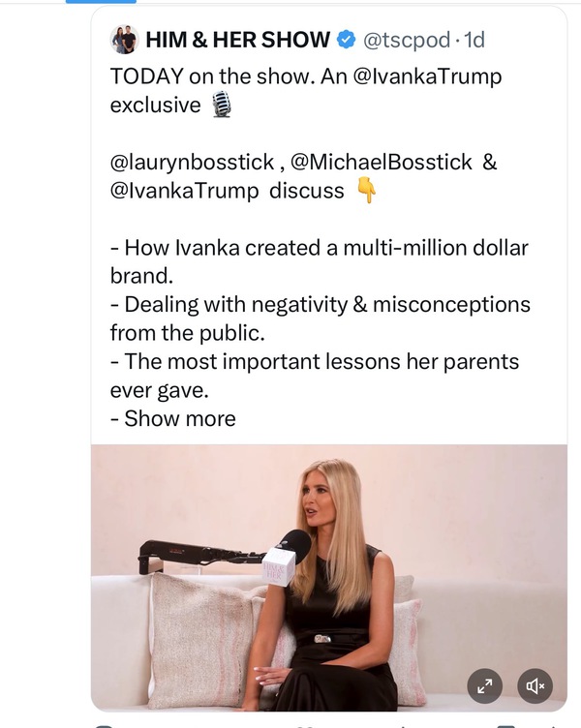Expand the video to fullscreen

485,685
